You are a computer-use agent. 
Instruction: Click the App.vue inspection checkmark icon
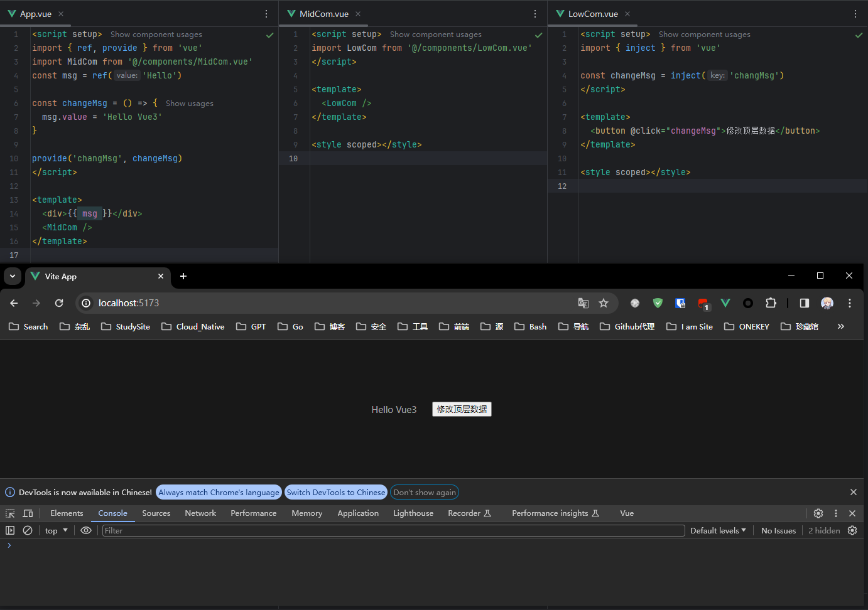coord(269,35)
